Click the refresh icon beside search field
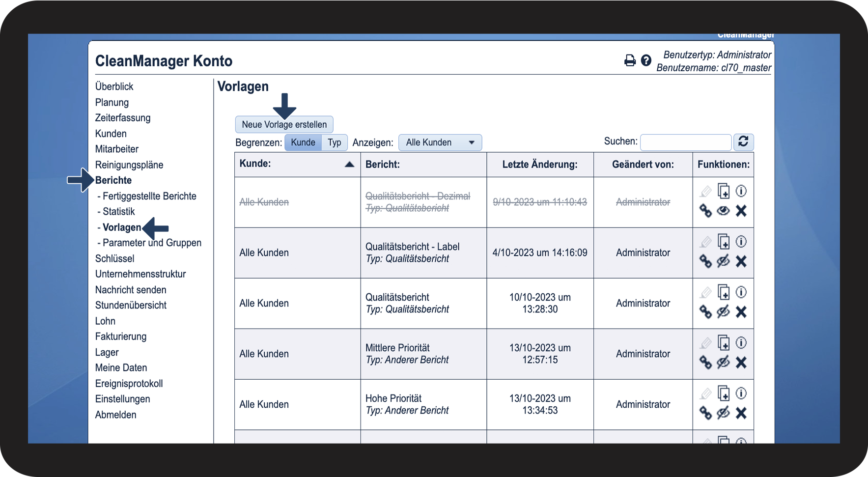868x477 pixels. click(743, 141)
